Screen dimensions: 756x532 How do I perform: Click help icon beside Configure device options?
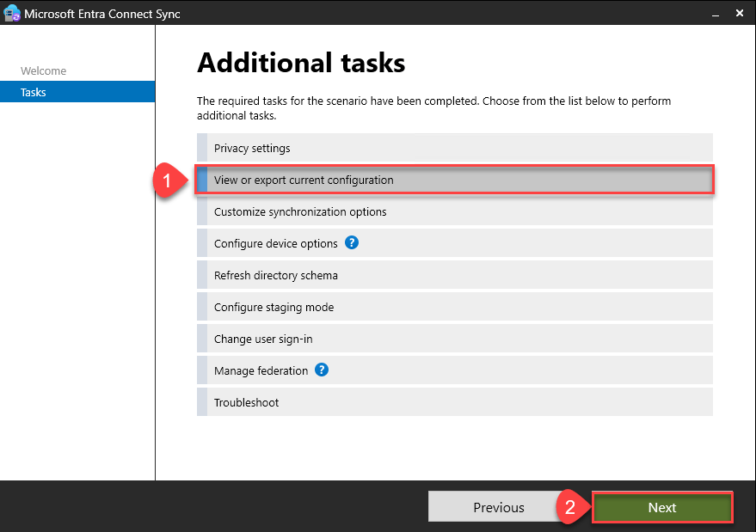[x=352, y=243]
